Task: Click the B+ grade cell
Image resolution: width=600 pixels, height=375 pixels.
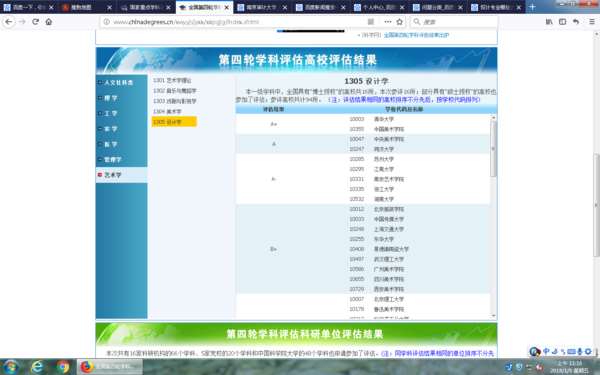Action: click(274, 249)
